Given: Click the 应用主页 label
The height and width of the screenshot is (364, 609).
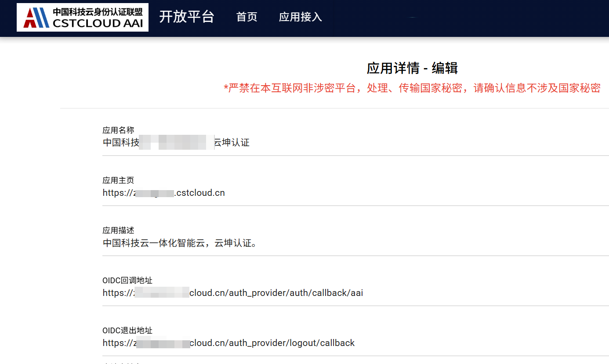Looking at the screenshot, I should click(118, 180).
